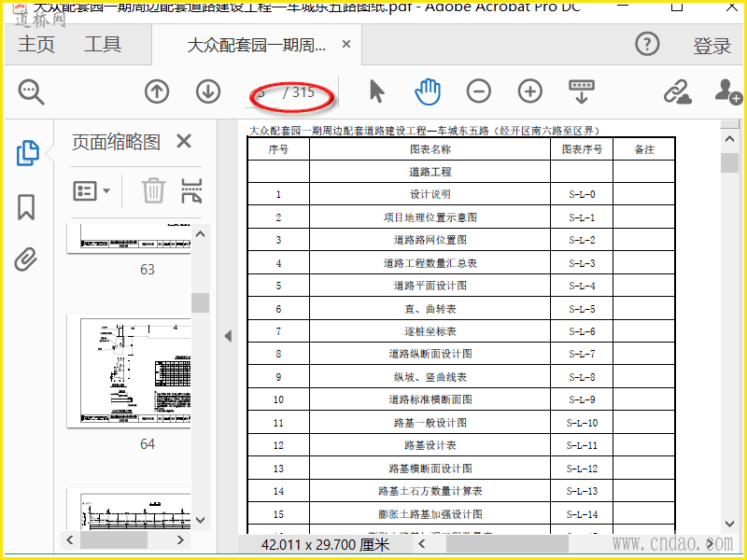Viewport: 747px width, 560px height.
Task: Click the 道路平面设计图 cell
Action: (x=430, y=286)
